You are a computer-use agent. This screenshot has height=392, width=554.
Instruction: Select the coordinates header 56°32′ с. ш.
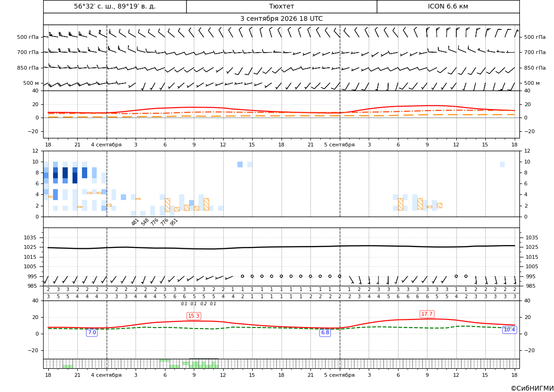[x=115, y=6]
